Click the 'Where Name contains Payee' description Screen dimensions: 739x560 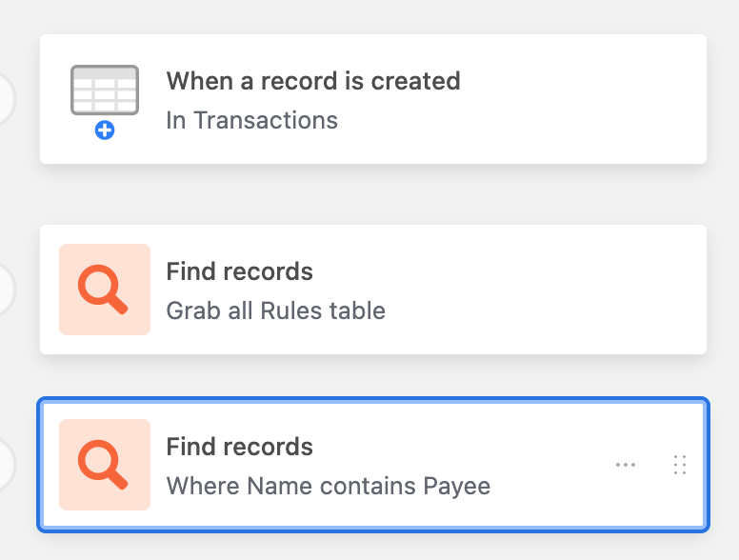(328, 486)
